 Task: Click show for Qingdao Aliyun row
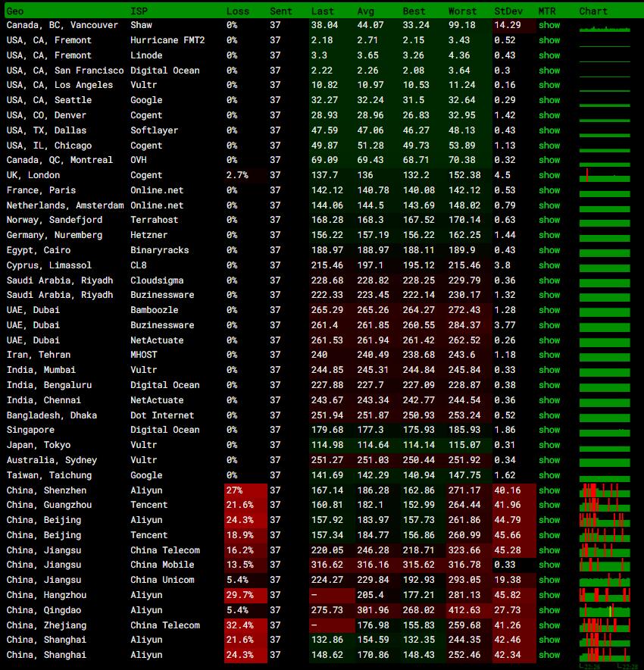tap(549, 611)
